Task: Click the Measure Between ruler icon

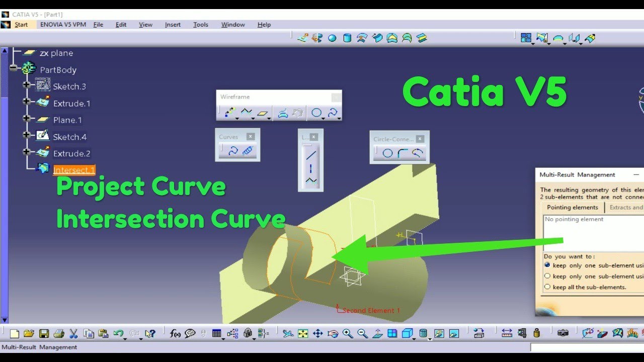Action: tap(507, 333)
